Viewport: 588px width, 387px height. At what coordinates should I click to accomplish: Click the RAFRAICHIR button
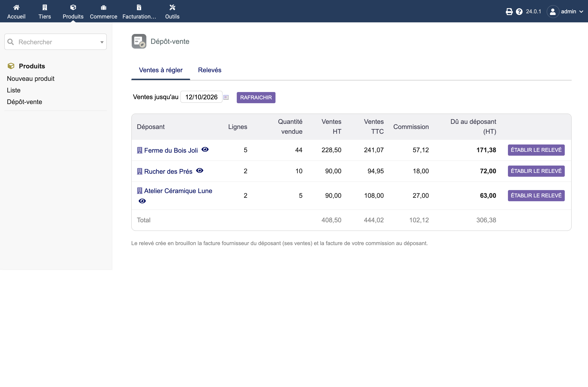click(x=256, y=97)
